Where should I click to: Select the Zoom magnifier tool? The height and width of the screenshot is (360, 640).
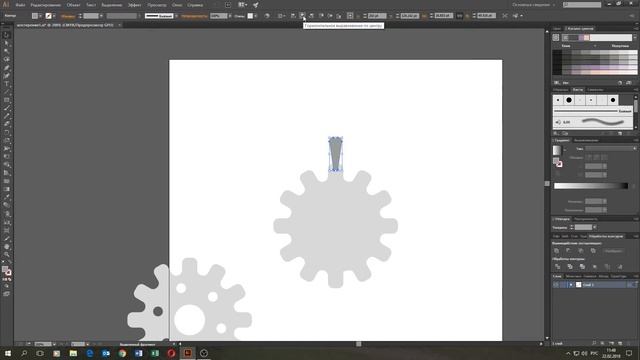[x=7, y=255]
